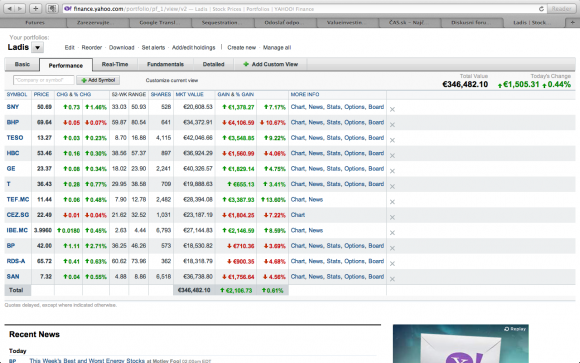This screenshot has width=580, height=363.
Task: Click Manage all link
Action: pyautogui.click(x=277, y=48)
